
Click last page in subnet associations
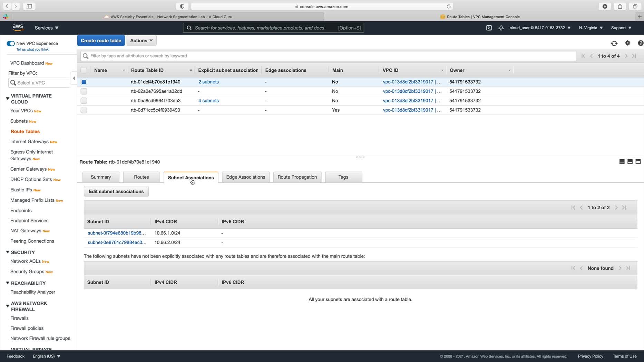coord(624,208)
